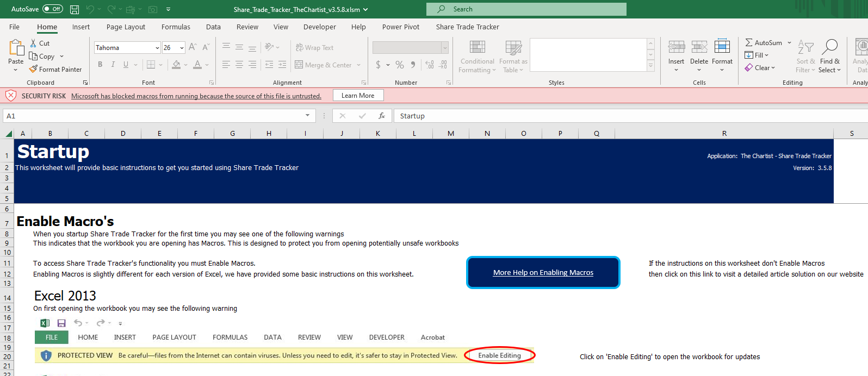This screenshot has width=868, height=376.
Task: Click the Undo icon in the title bar
Action: coord(90,9)
